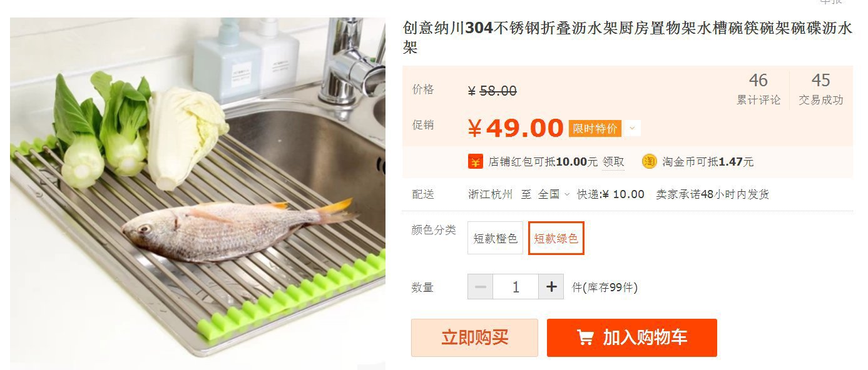868x370 pixels.
Task: View the 45 交易成功 transactions count
Action: point(821,89)
